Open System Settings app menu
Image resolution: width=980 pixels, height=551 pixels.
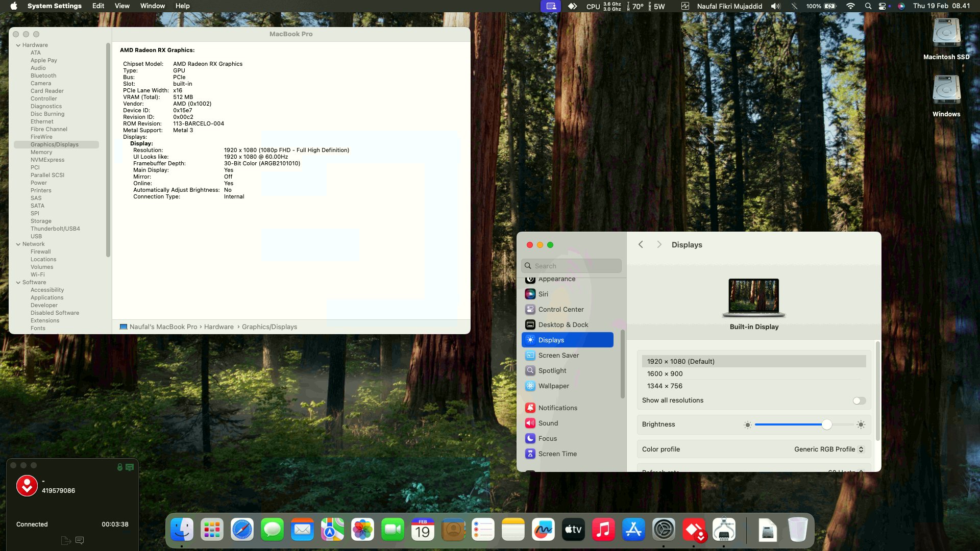point(54,6)
